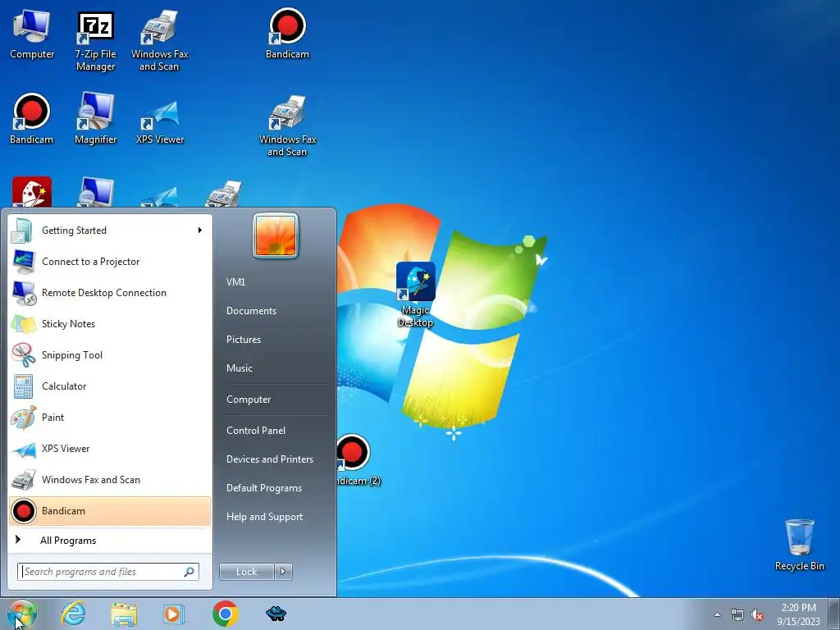The height and width of the screenshot is (630, 840).
Task: Select Sticky Notes label in Start menu
Action: tap(69, 324)
